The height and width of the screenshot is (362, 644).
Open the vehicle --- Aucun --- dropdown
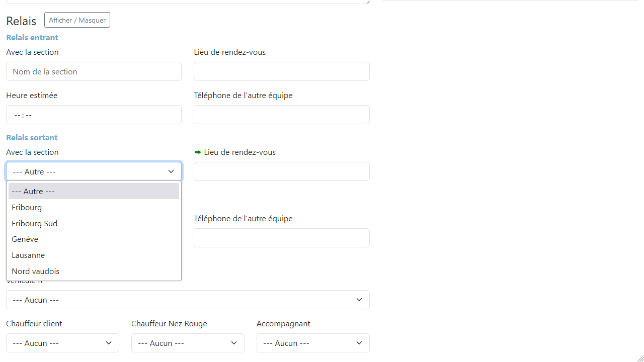(188, 300)
